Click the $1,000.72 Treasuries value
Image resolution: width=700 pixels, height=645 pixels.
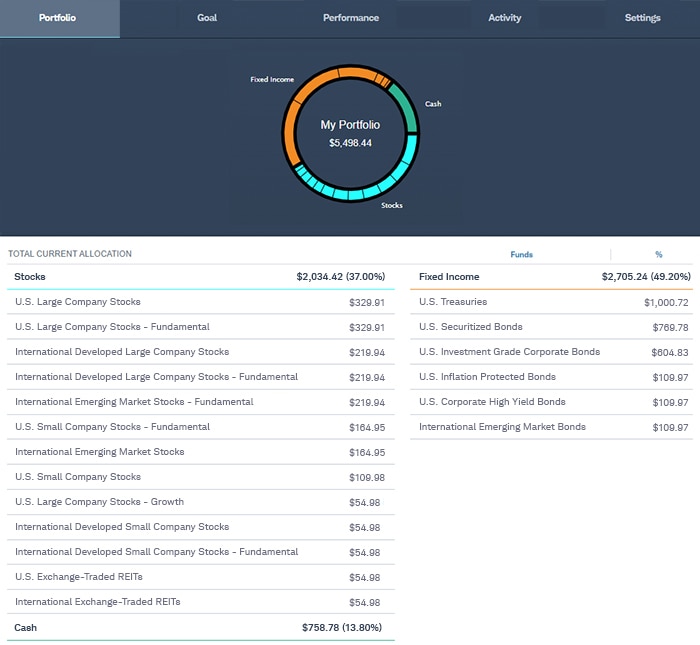click(x=666, y=303)
